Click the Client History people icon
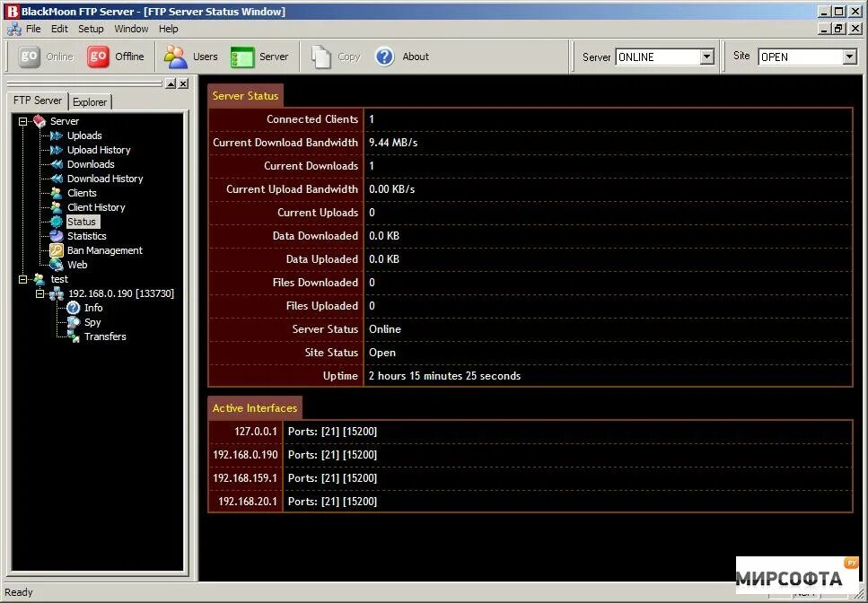Image resolution: width=868 pixels, height=603 pixels. (x=57, y=207)
